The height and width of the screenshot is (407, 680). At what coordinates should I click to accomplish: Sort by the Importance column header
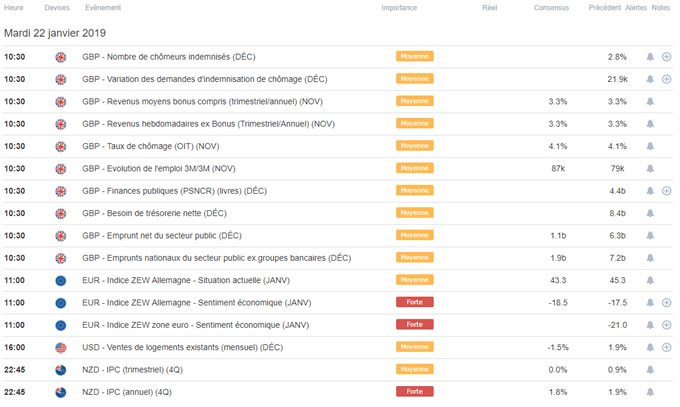point(399,8)
